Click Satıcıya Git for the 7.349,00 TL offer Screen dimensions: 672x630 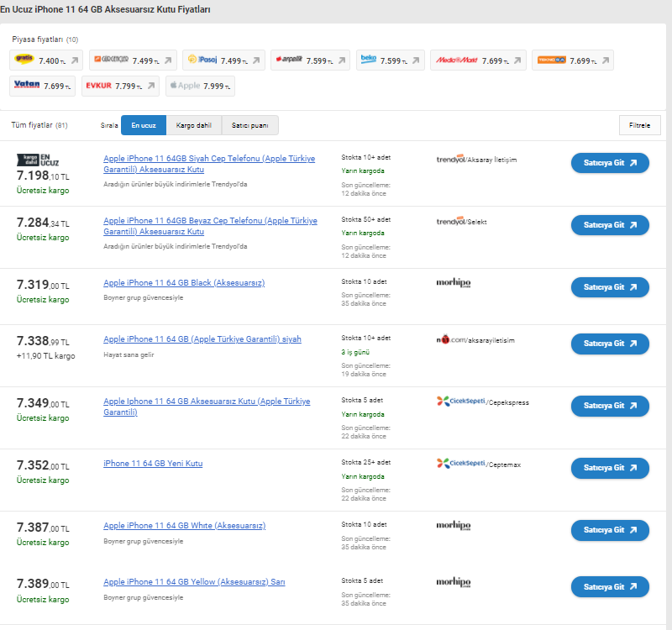(x=610, y=406)
